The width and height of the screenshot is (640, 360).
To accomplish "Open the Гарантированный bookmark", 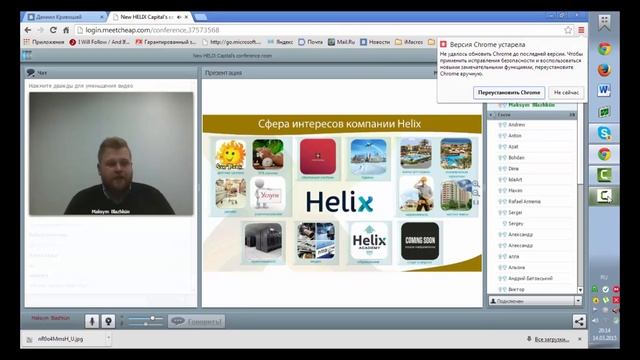I will pyautogui.click(x=166, y=42).
